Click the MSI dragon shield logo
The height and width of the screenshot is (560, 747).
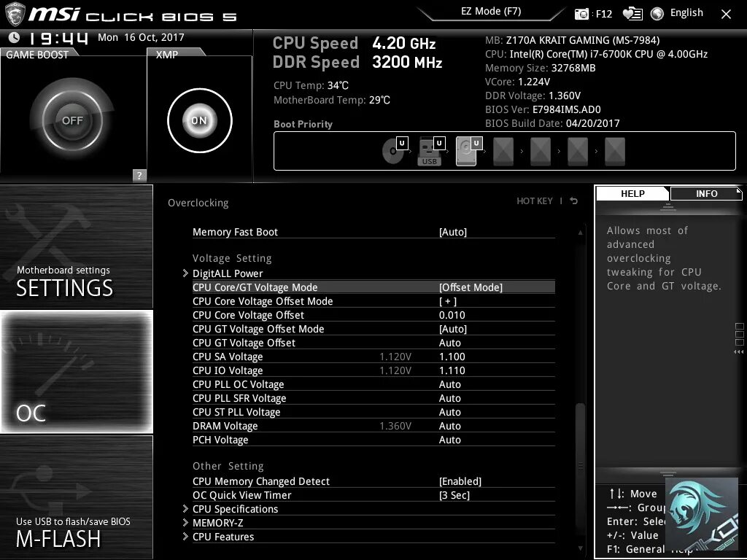pos(15,15)
